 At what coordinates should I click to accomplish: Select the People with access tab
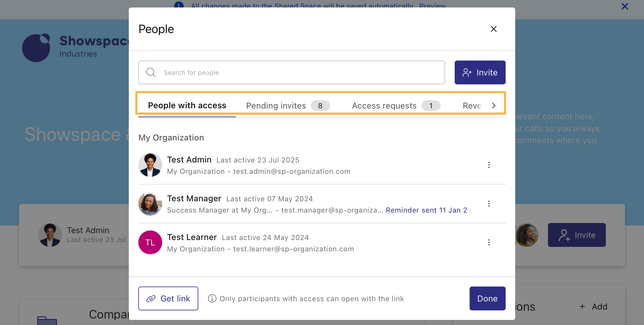click(187, 106)
